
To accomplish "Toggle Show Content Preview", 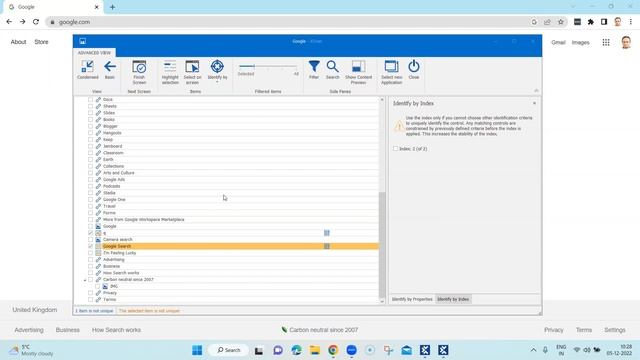I will 358,72.
